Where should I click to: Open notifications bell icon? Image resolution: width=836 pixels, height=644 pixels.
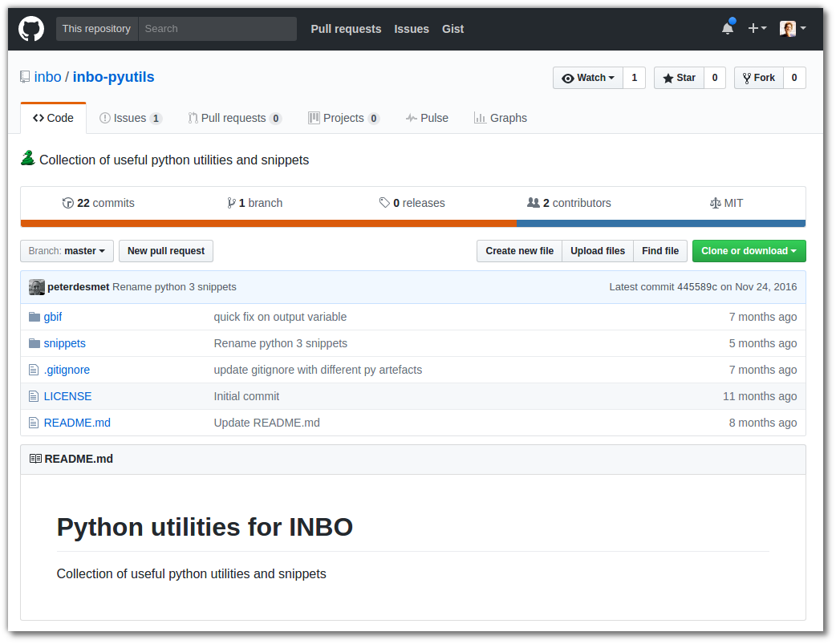pyautogui.click(x=728, y=28)
